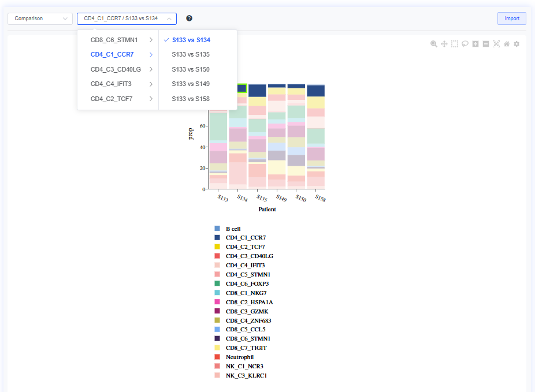Screen dimensions: 535x392
Task: Collapse the CD4_C1_CCR7 / S133 vs S134 selector
Action: (x=127, y=18)
